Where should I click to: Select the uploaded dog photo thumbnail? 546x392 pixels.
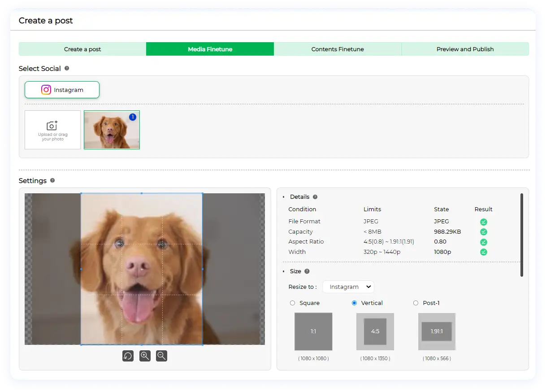(112, 130)
